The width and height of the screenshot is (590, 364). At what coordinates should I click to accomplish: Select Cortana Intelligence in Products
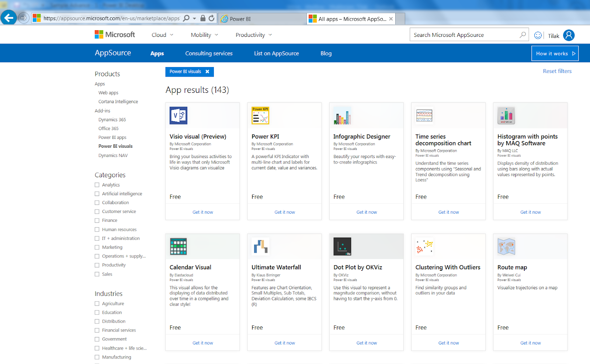(118, 102)
